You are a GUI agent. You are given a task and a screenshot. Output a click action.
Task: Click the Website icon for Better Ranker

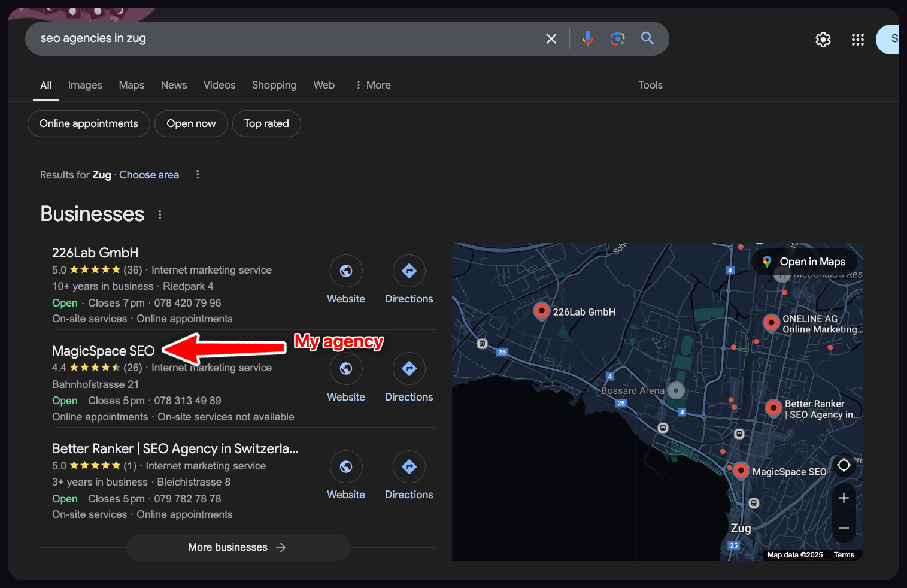pos(346,466)
